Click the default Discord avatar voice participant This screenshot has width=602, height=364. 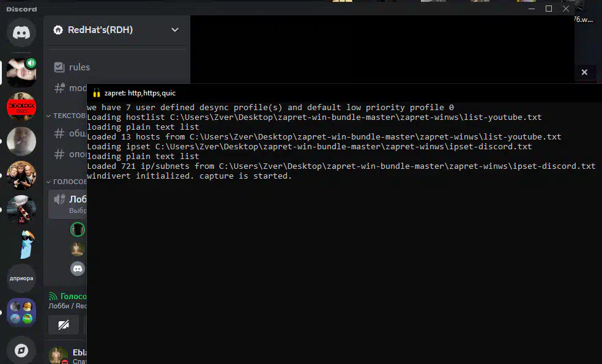[x=78, y=269]
